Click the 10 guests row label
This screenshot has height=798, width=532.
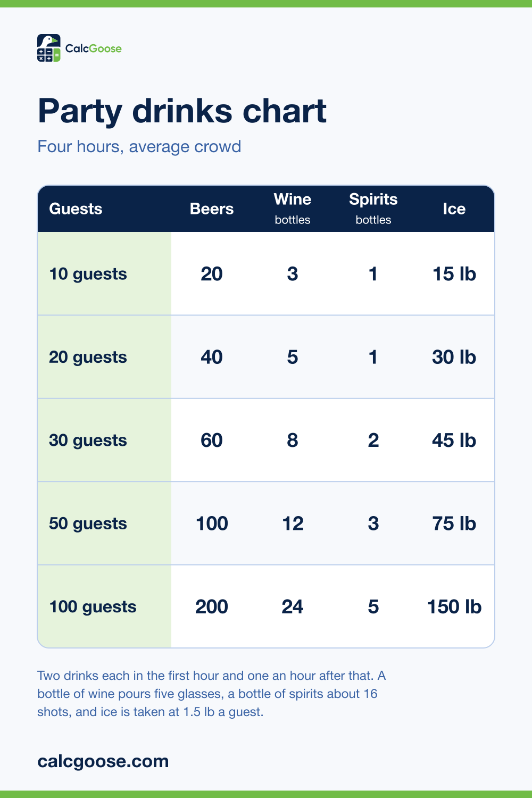click(88, 274)
